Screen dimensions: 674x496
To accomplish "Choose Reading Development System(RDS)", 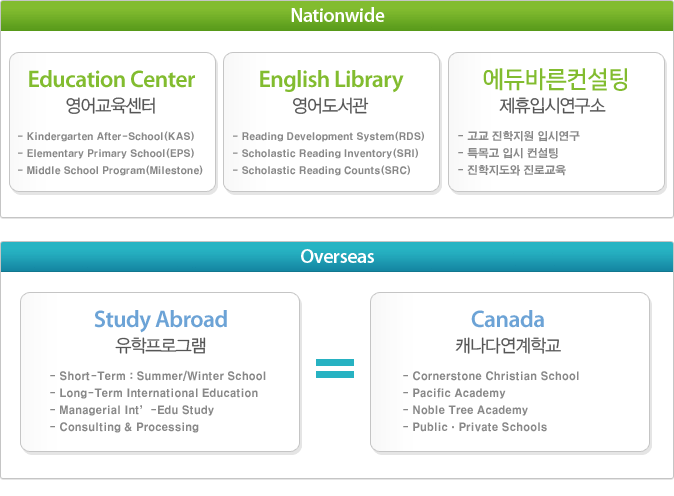I will pos(333,136).
